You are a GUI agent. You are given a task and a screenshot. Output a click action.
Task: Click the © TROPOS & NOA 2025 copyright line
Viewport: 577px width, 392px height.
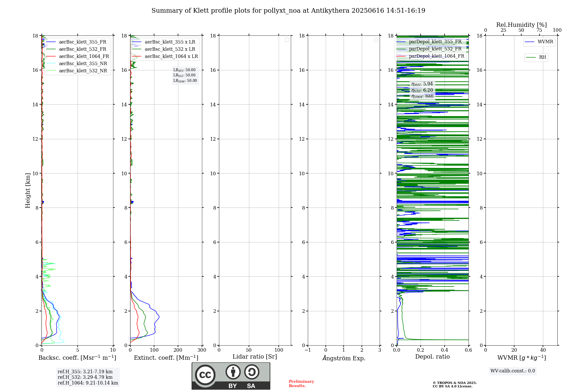click(455, 383)
